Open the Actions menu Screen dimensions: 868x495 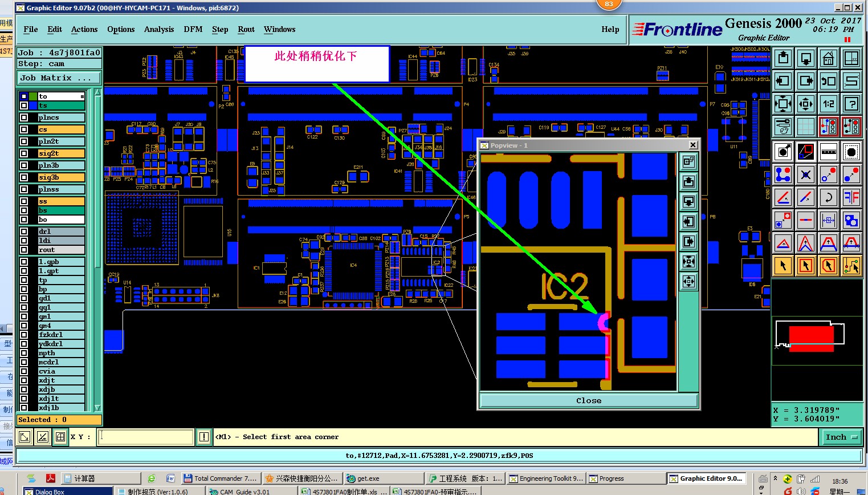tap(84, 29)
